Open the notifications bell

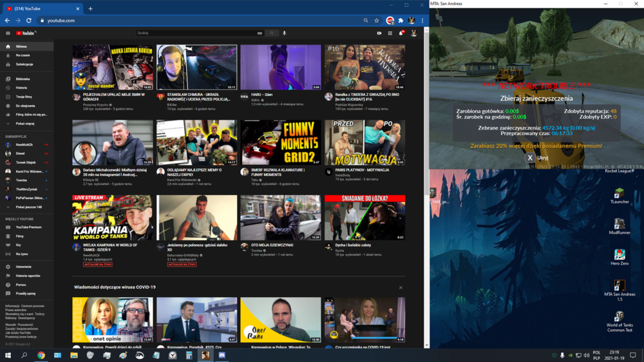coord(401,33)
